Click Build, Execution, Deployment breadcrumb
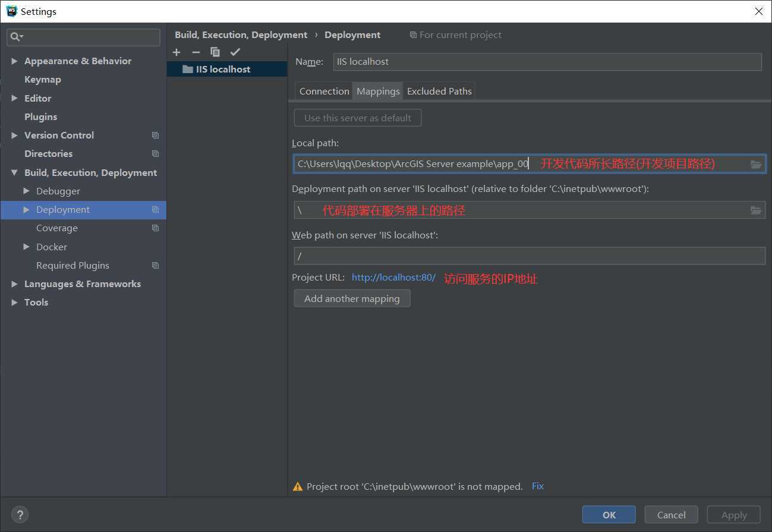 coord(241,35)
